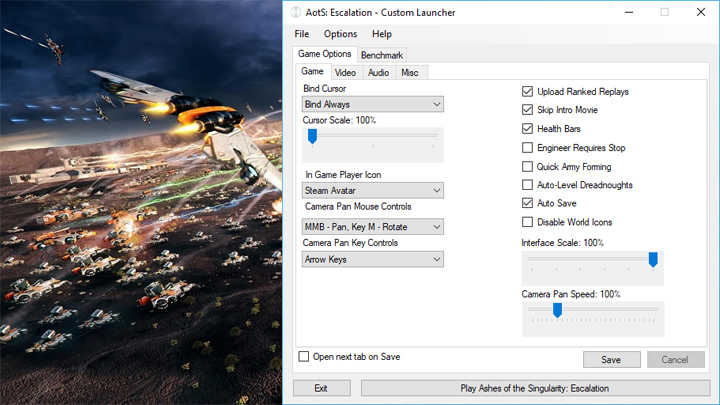
Task: Click the Save button
Action: click(x=612, y=360)
